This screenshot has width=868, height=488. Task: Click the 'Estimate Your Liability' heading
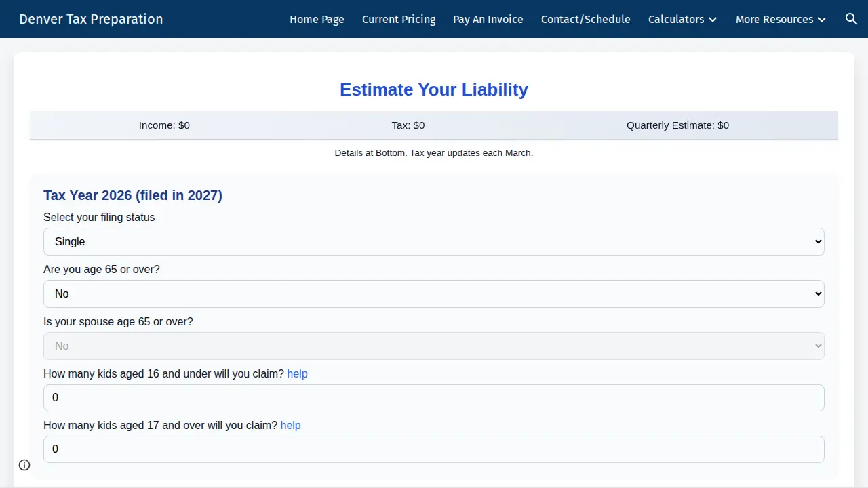point(434,89)
